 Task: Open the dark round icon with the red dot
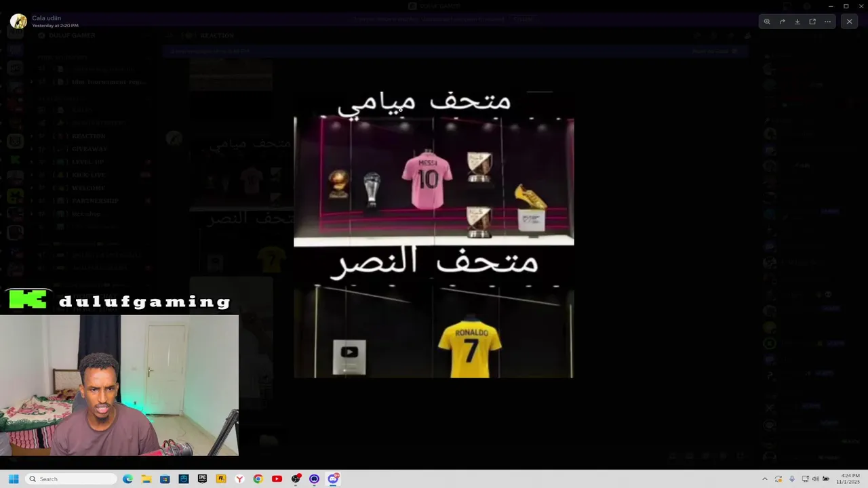coord(296,479)
